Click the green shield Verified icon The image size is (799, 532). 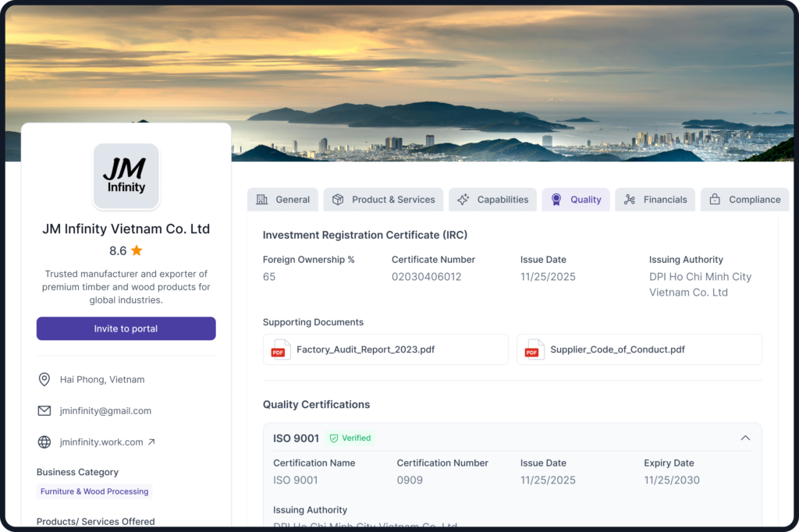click(x=334, y=438)
